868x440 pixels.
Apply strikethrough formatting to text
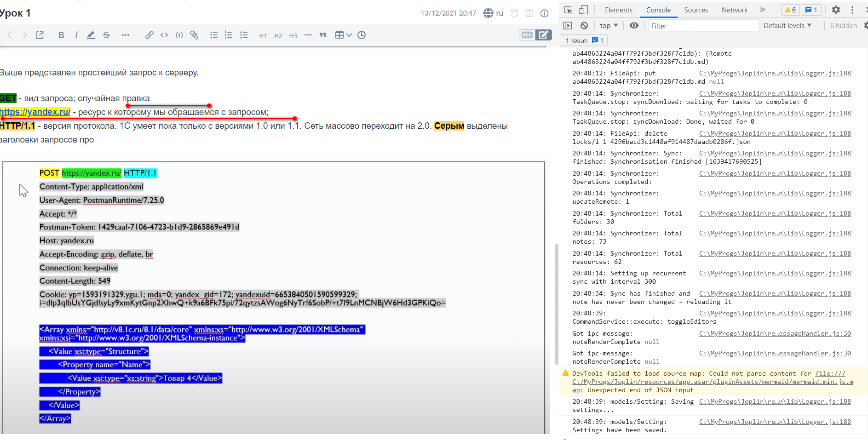tap(106, 35)
